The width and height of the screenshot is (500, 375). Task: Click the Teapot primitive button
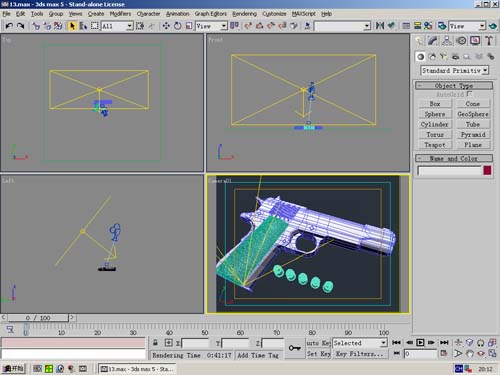click(x=435, y=145)
